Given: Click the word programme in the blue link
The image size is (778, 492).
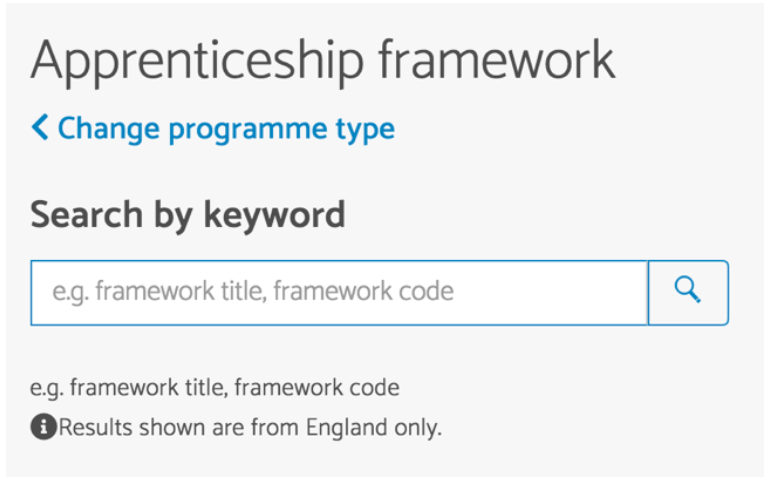Looking at the screenshot, I should tap(248, 131).
